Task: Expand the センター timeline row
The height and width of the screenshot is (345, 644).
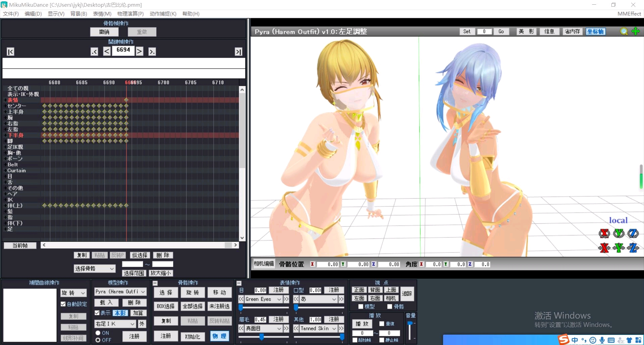Action: pos(5,106)
